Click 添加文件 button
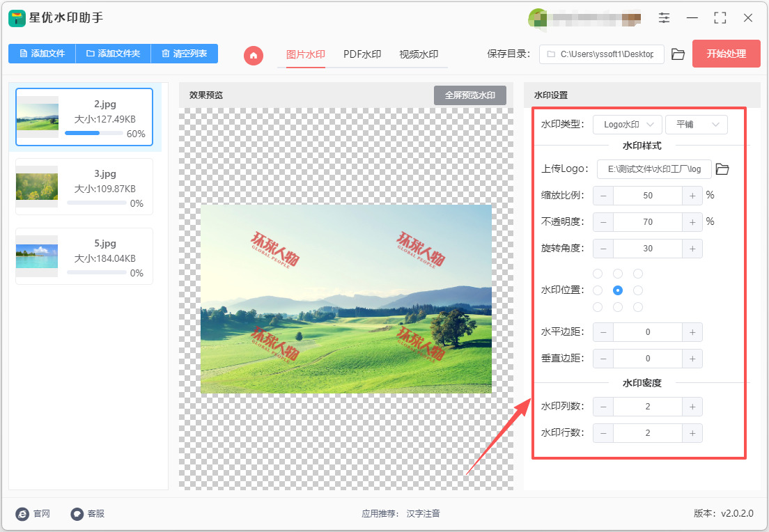 [x=42, y=54]
